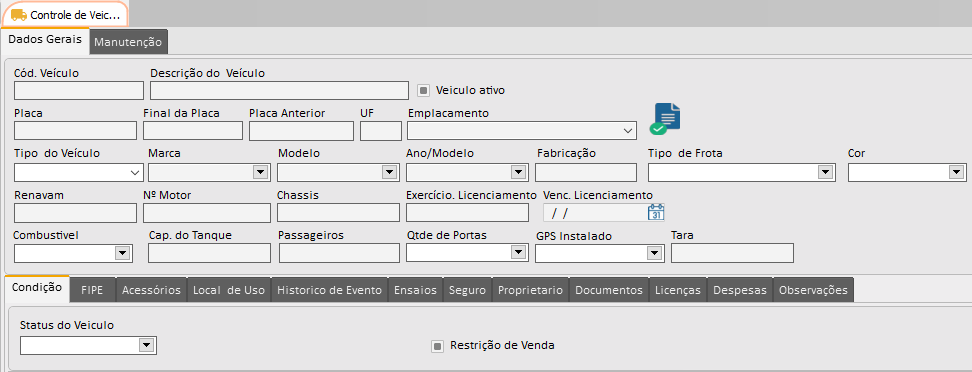The height and width of the screenshot is (372, 972).
Task: Open the calendar picker for Venc. Licenciamento
Action: click(656, 213)
